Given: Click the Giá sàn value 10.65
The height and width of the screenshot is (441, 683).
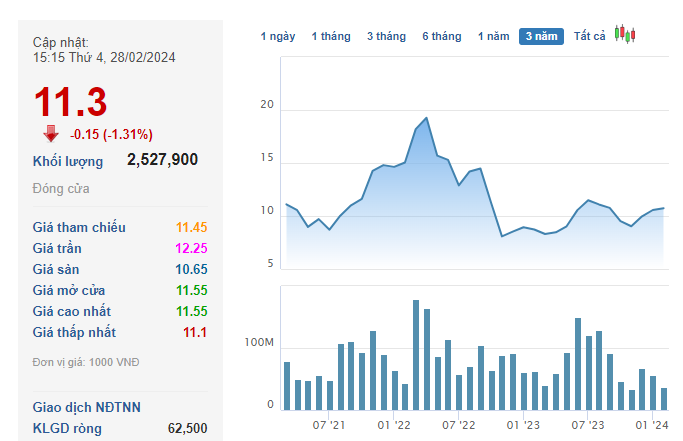Looking at the screenshot, I should 191,269.
